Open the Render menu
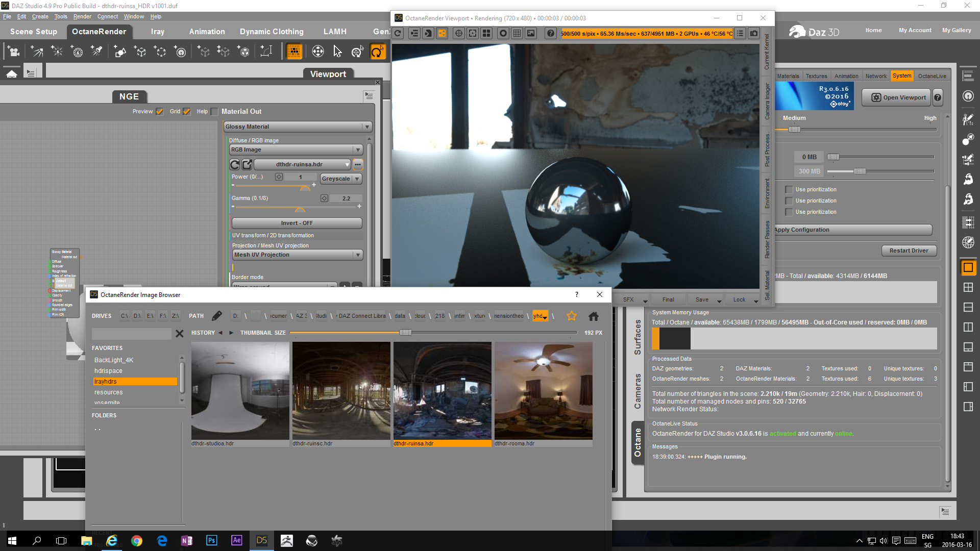 (82, 16)
